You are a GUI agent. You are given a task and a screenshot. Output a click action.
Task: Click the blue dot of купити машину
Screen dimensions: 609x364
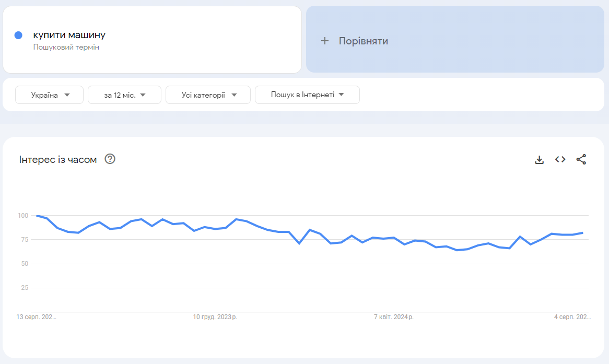coord(18,36)
